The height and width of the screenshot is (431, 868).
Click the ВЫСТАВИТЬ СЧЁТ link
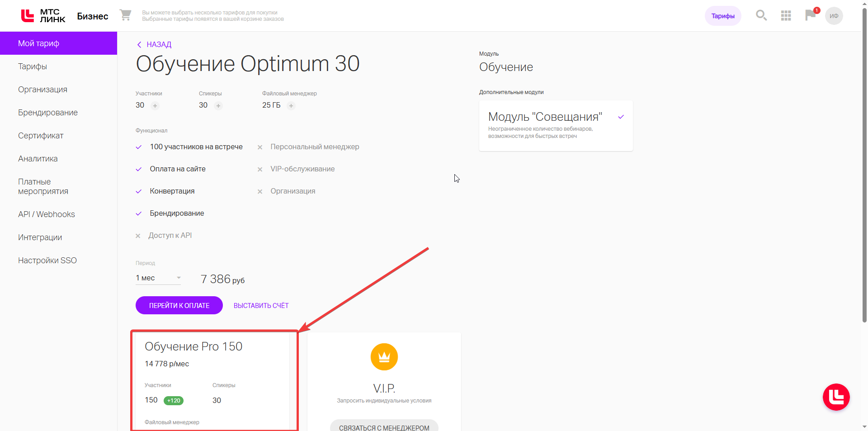(x=261, y=306)
